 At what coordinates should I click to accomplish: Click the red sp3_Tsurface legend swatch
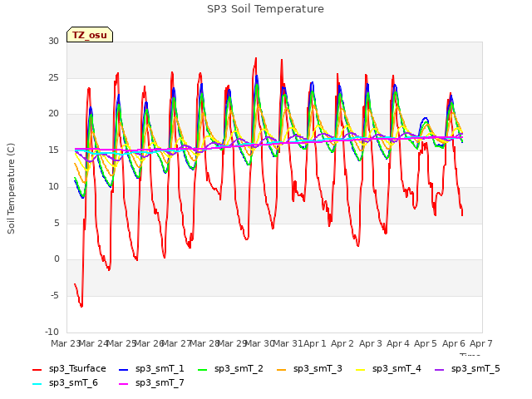(37, 369)
